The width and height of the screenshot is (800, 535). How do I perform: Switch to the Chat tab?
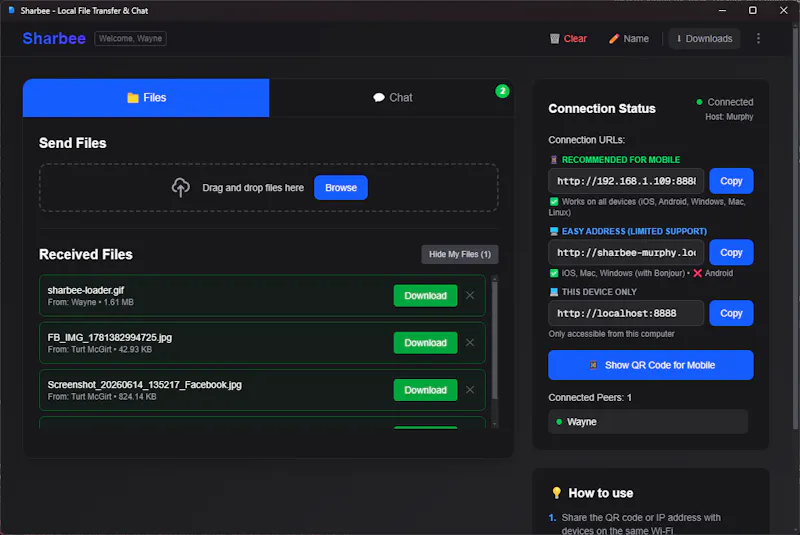[392, 98]
